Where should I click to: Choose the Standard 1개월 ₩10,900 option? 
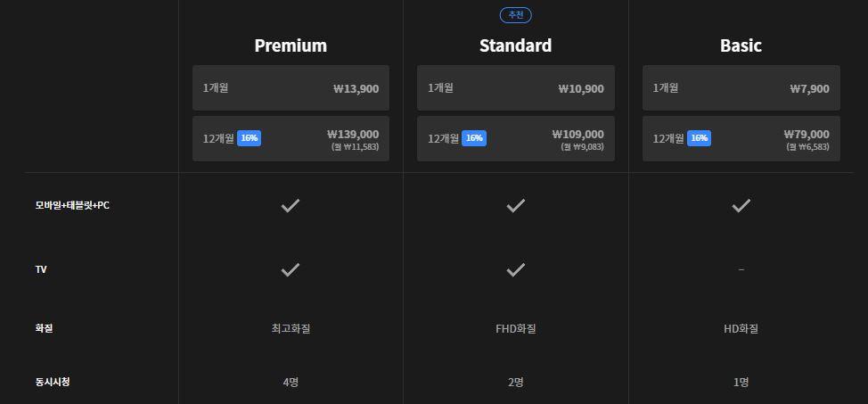[x=515, y=87]
